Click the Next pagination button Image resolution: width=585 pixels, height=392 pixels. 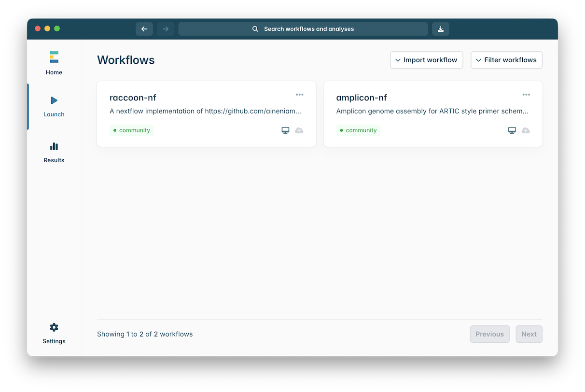(529, 334)
